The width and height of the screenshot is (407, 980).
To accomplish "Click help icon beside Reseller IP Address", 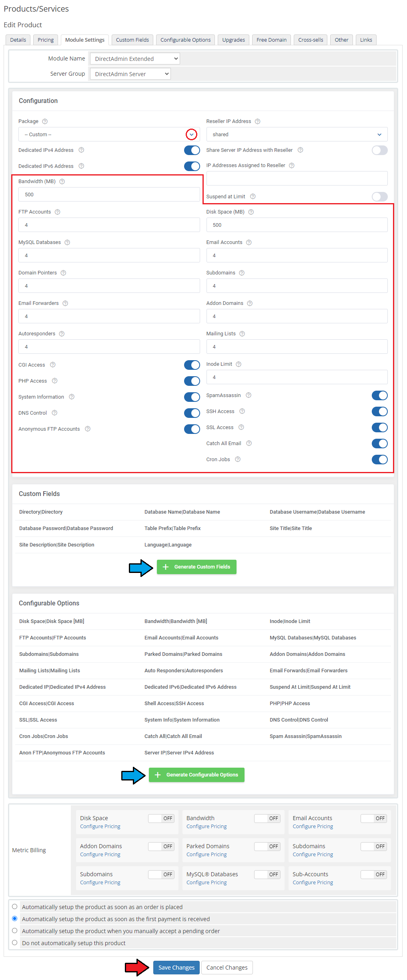I will 258,121.
